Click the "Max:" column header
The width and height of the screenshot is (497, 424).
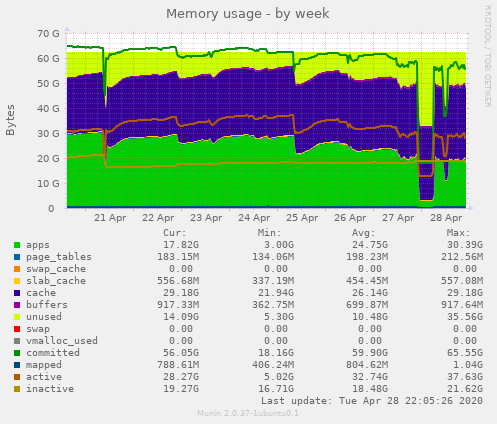[x=459, y=233]
